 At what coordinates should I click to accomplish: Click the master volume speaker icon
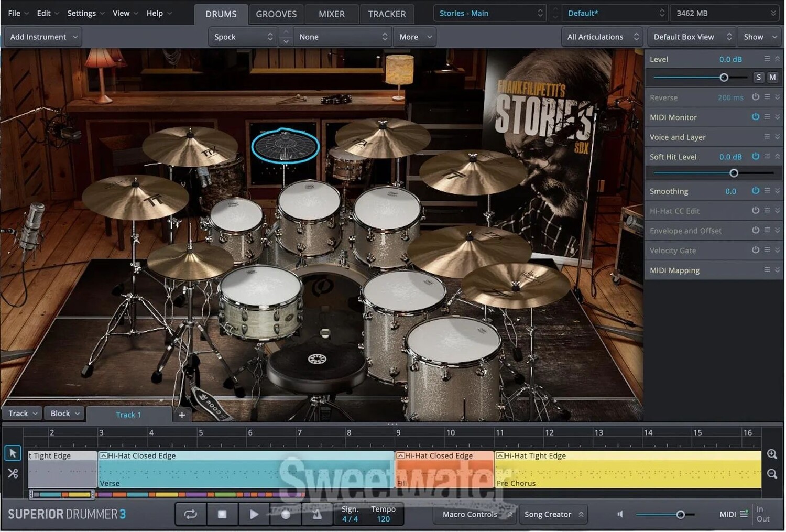coord(620,514)
